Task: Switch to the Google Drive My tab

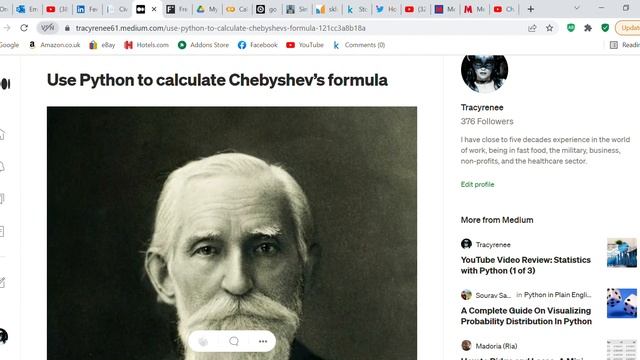Action: [207, 9]
